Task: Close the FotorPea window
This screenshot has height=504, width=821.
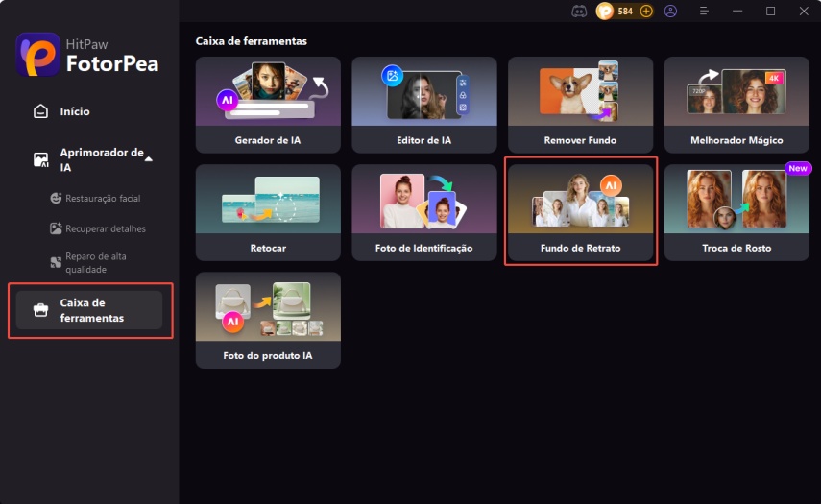Action: point(804,11)
